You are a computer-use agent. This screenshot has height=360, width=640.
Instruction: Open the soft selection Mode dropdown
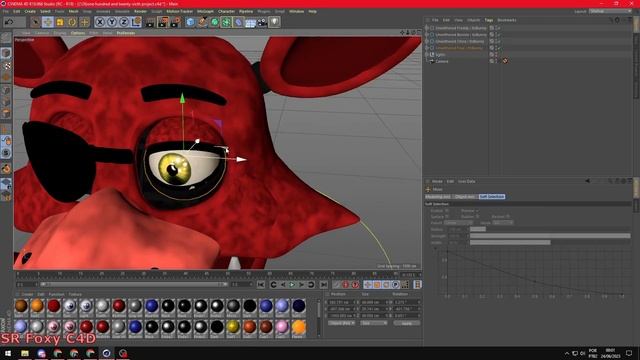(502, 223)
